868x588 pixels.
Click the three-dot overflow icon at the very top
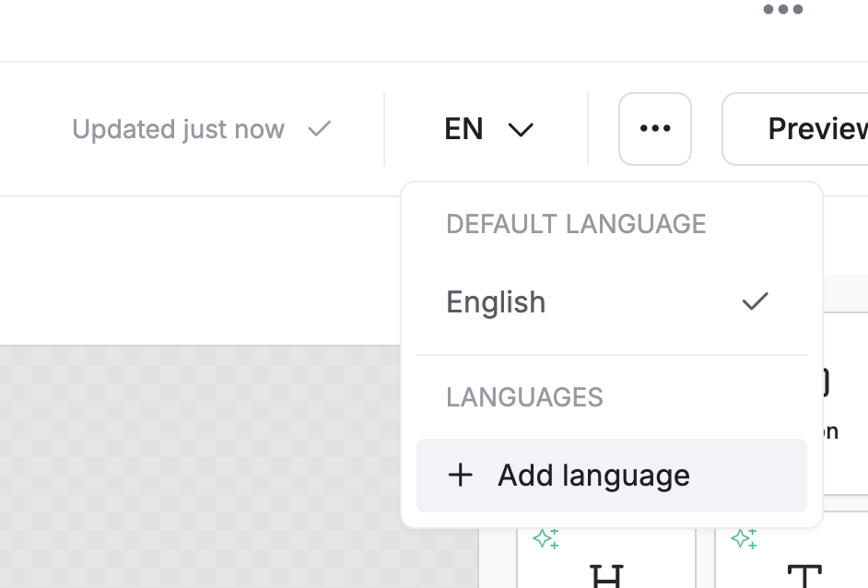783,10
